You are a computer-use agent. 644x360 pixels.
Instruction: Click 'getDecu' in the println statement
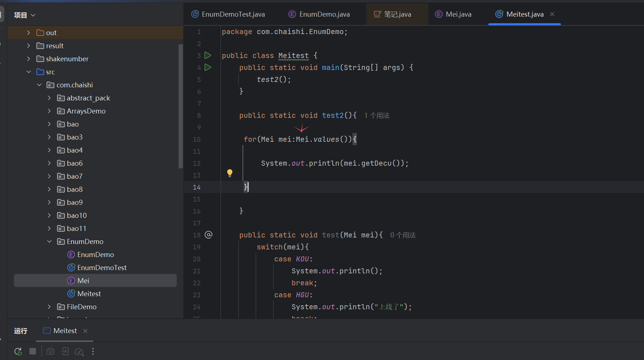point(376,163)
